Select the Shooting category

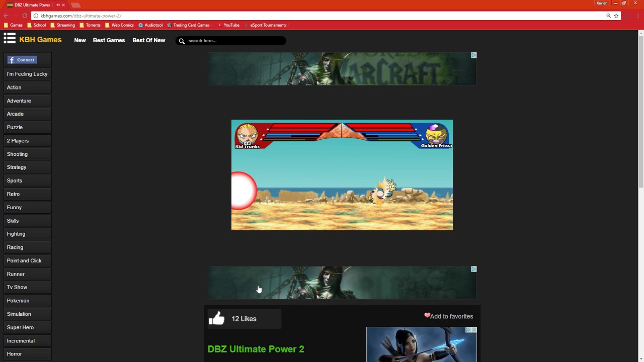(27, 154)
